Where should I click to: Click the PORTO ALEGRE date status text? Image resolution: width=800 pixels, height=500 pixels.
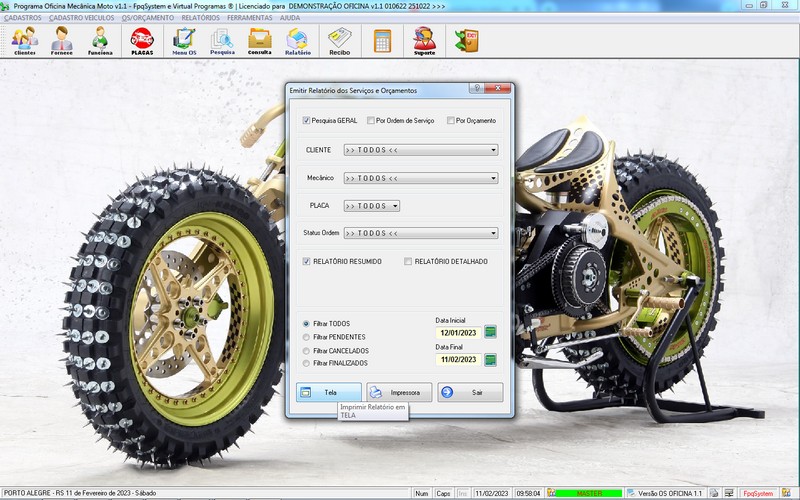[80, 493]
